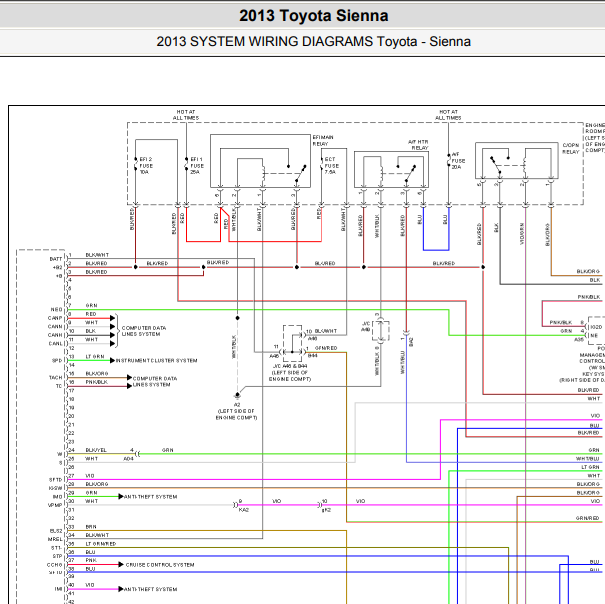The height and width of the screenshot is (604, 605).
Task: Select the "BLK/ORG" wire label at pin 15
Action: tap(97, 374)
